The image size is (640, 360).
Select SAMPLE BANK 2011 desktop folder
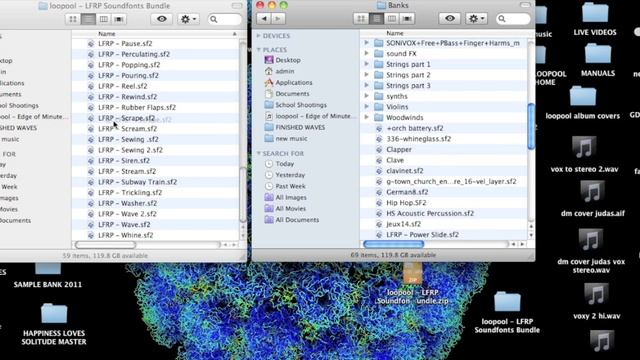point(48,276)
